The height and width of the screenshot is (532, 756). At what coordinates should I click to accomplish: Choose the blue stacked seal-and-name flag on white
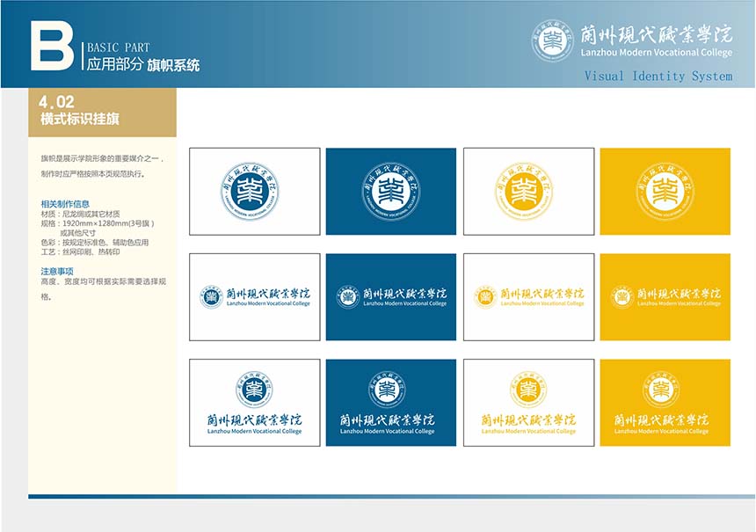tap(255, 403)
